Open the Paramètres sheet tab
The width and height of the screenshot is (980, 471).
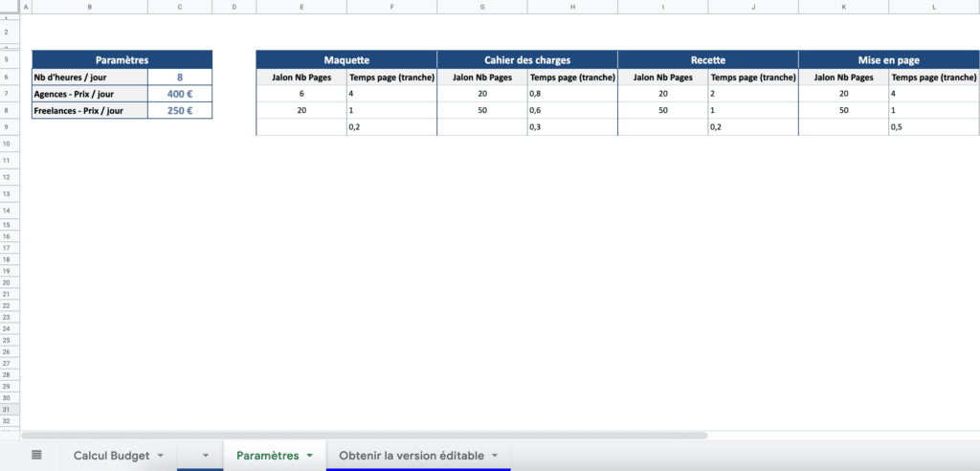coord(267,456)
